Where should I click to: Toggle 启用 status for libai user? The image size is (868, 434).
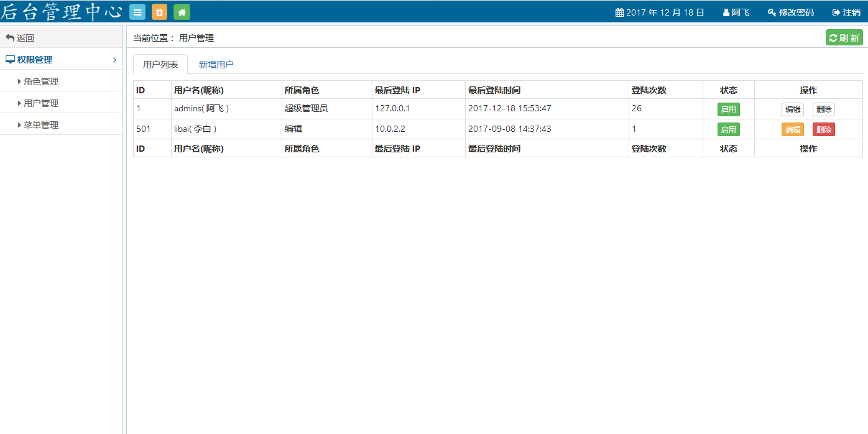pos(728,129)
